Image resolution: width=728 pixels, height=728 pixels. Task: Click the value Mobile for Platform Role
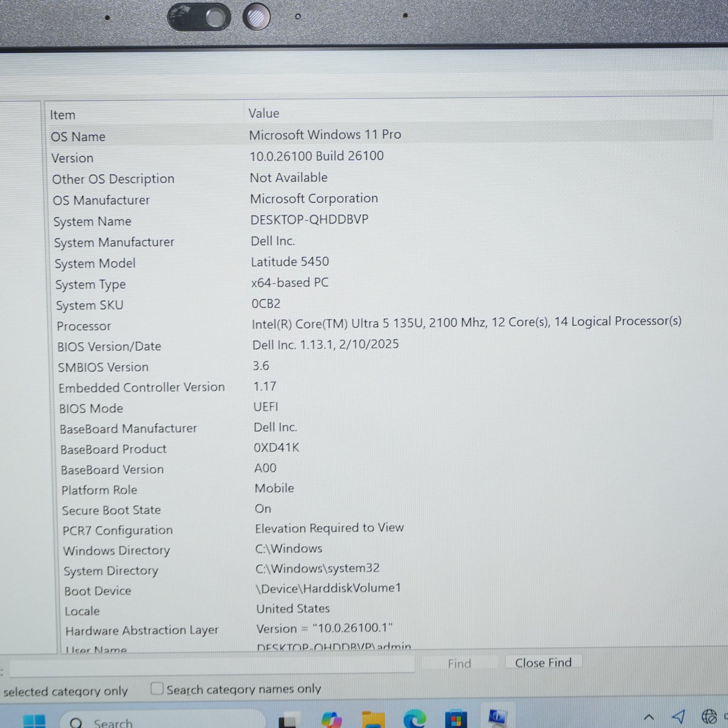click(274, 488)
